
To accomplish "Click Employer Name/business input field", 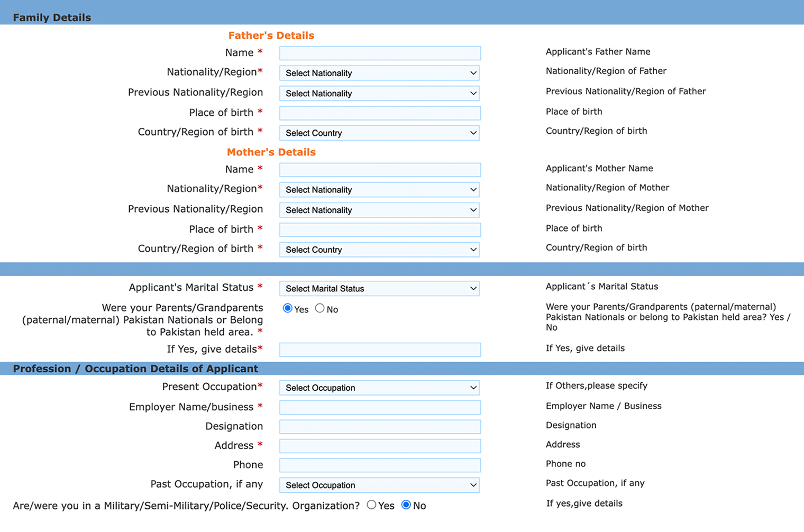I will 380,407.
